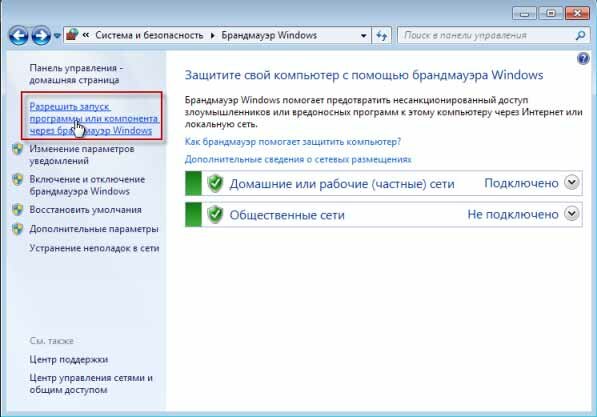Open Как брандмауэр помогает защитить компьютер? link
The height and width of the screenshot is (417, 597).
tap(293, 142)
